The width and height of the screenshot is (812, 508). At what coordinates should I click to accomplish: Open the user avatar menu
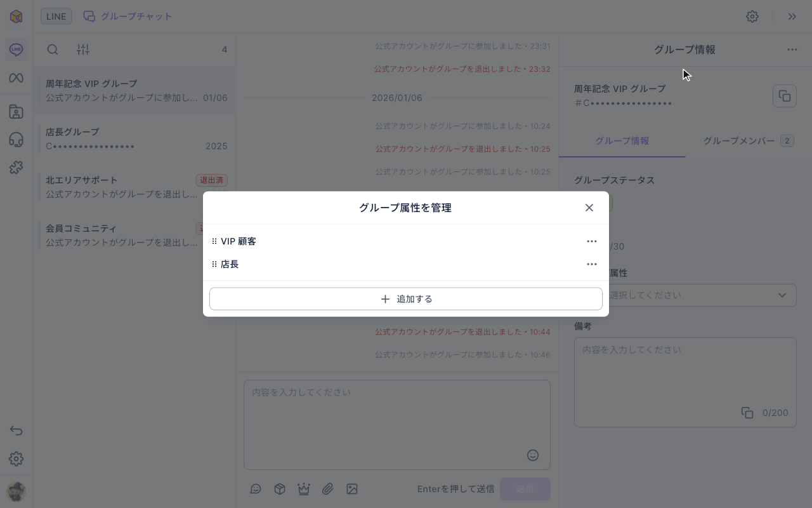pyautogui.click(x=16, y=491)
